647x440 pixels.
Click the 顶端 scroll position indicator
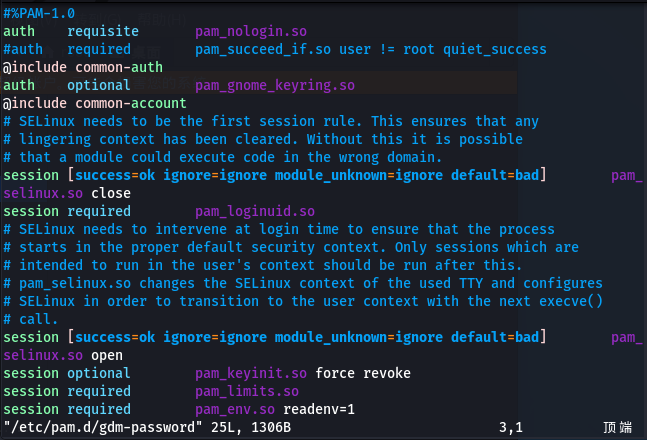(x=617, y=428)
